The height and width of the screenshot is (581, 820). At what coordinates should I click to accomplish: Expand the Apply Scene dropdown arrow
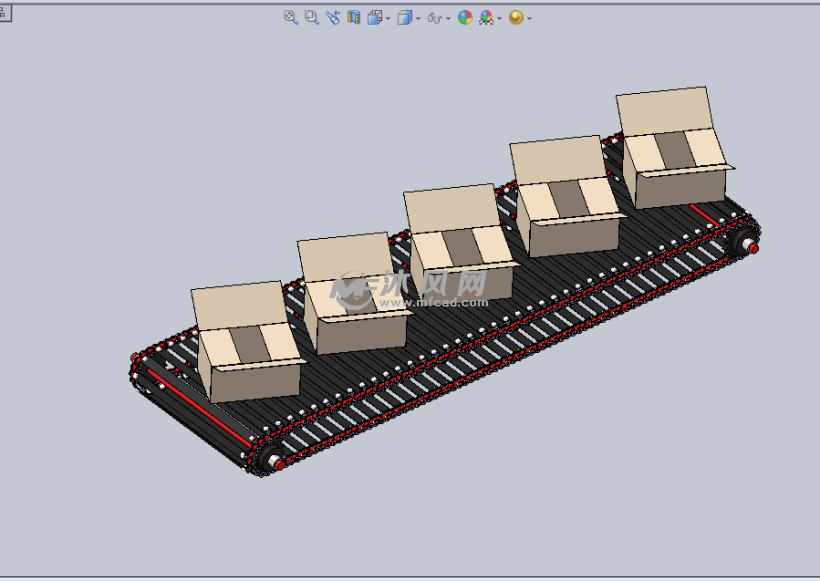point(499,19)
